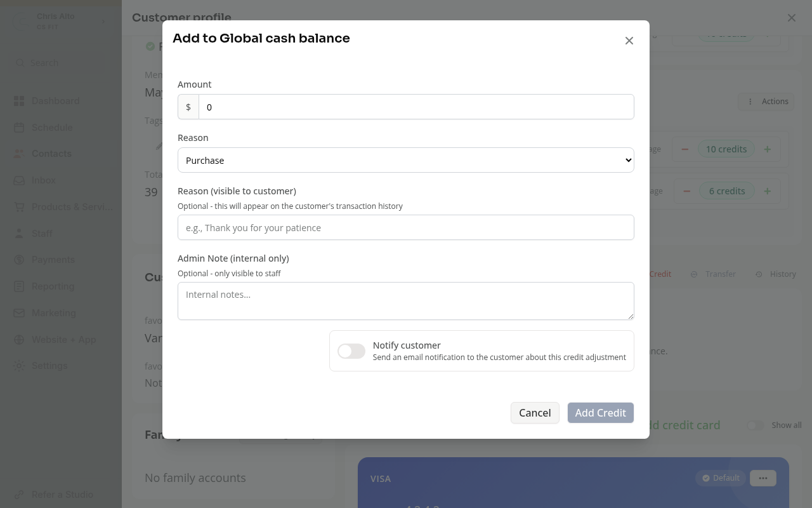Click the Default badge on VISA card
This screenshot has height=508, width=812.
pyautogui.click(x=721, y=478)
